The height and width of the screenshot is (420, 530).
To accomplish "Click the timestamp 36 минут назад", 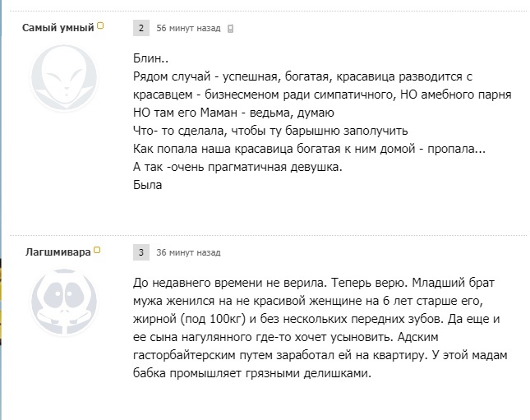I will click(188, 253).
